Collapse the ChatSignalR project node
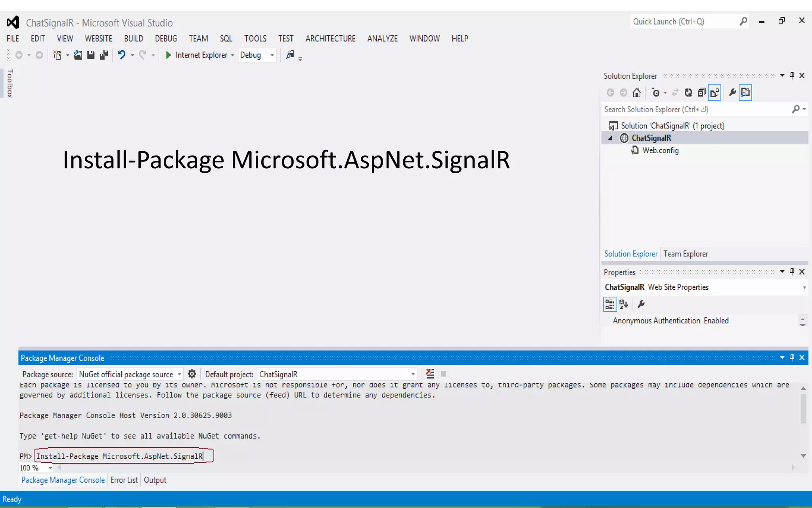 tap(610, 138)
